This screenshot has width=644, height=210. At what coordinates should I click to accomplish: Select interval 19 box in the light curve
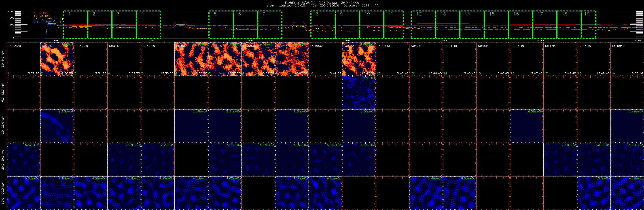tap(589, 25)
